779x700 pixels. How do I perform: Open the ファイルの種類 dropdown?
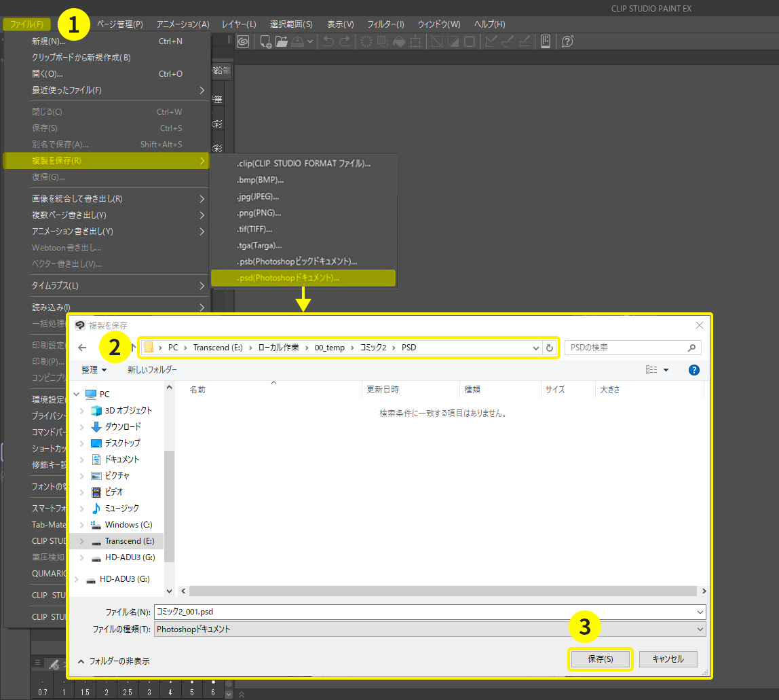point(700,629)
